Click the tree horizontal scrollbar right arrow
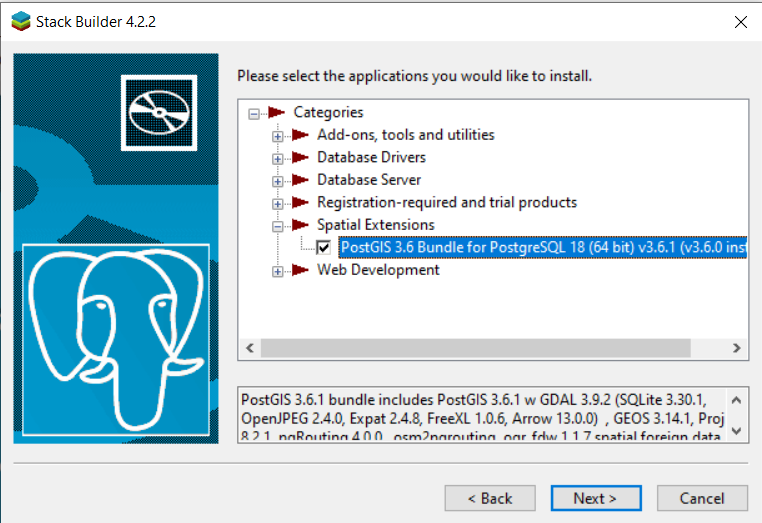The height and width of the screenshot is (523, 762). tap(737, 348)
